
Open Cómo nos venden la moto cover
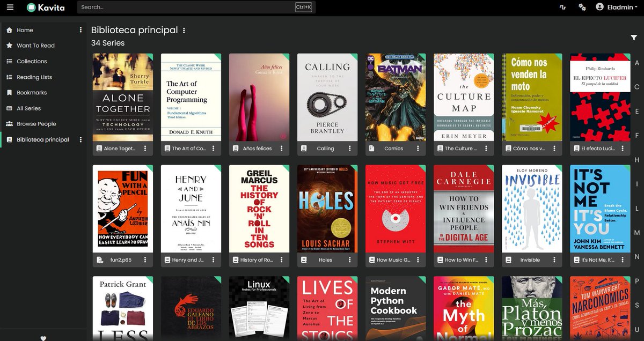532,97
